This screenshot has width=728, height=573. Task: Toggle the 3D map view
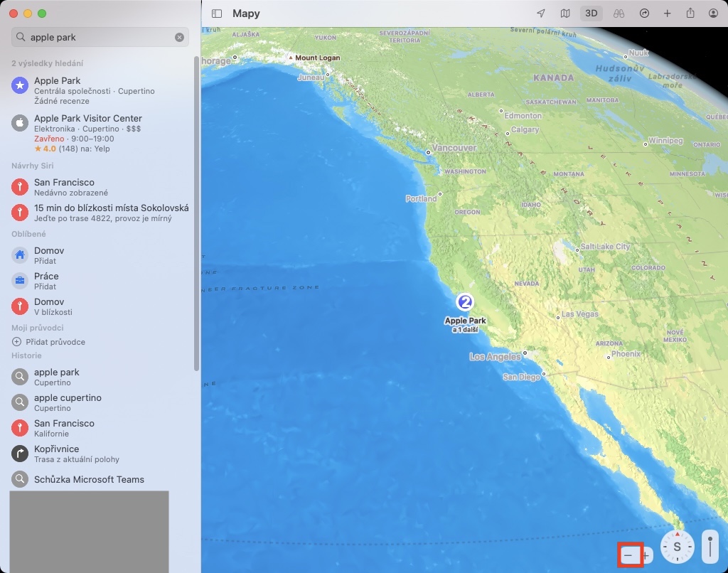591,14
